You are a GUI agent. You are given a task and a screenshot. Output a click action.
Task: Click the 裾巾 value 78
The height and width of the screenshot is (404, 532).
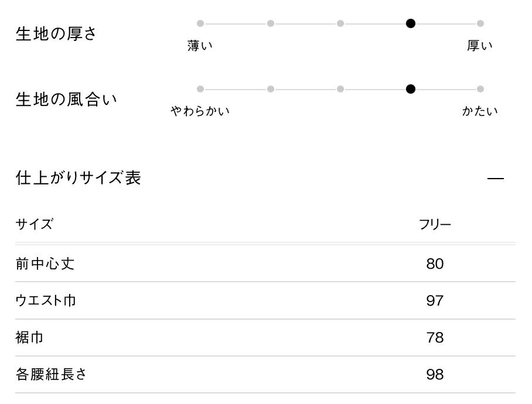[x=435, y=338]
